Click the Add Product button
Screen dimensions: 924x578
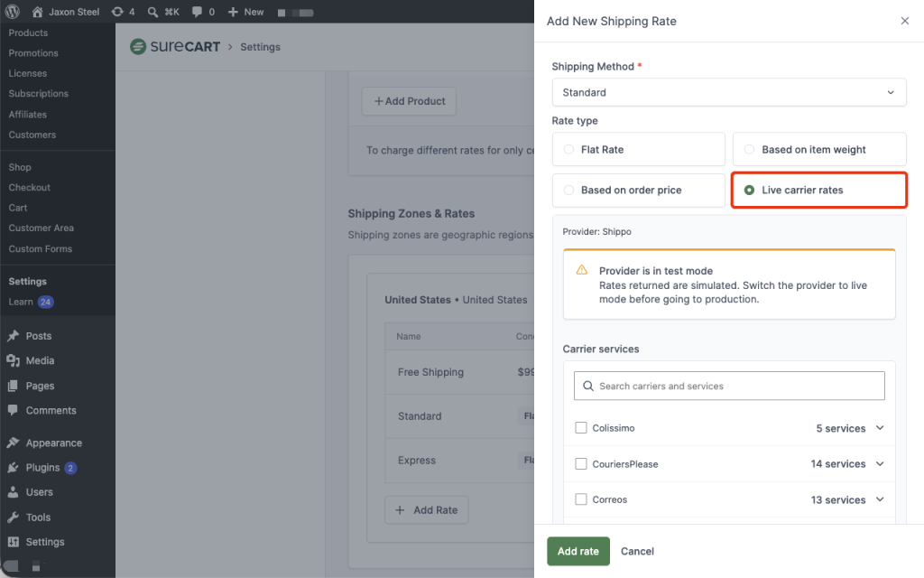coord(409,101)
